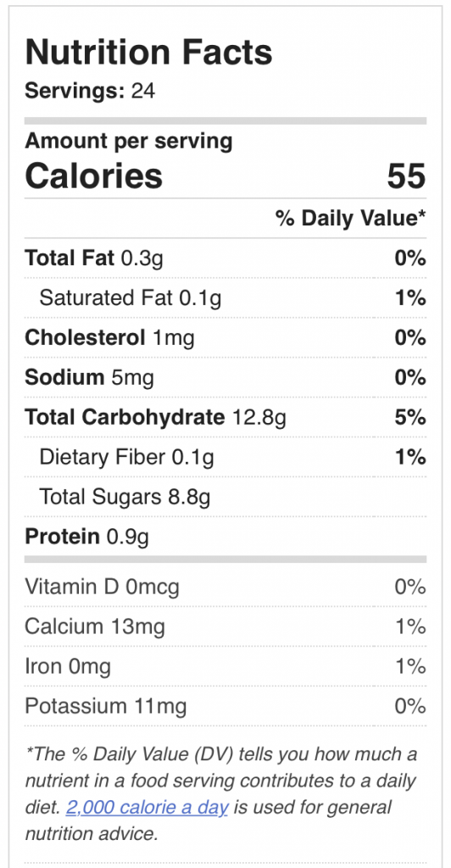Click the Iron 0mg row

[225, 666]
